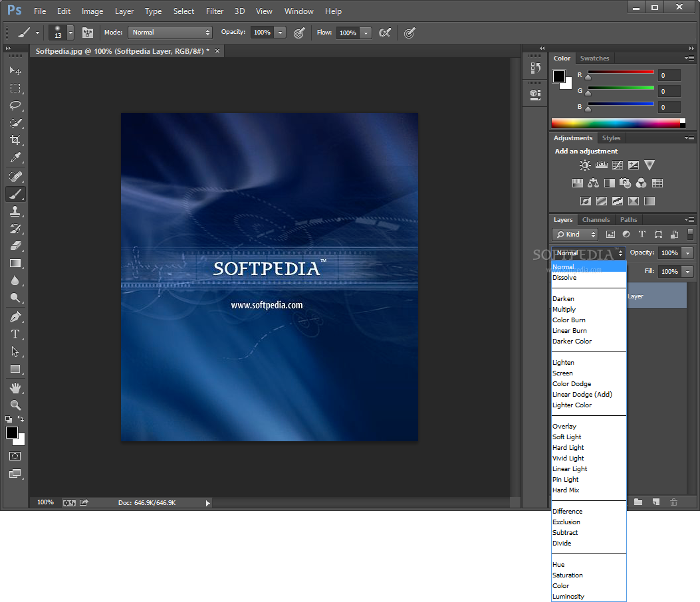Select the Blur tool
Viewport: 700px width, 602px height.
tap(15, 280)
